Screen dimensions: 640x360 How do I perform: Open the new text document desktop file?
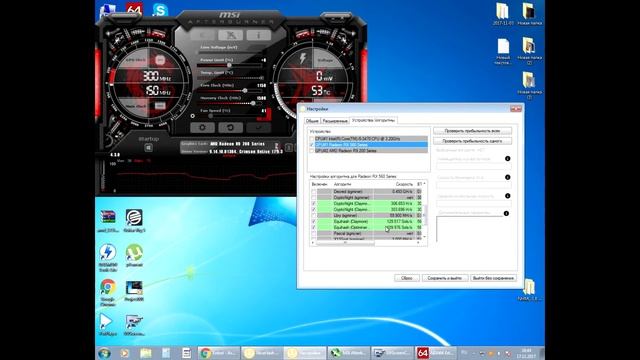click(503, 51)
